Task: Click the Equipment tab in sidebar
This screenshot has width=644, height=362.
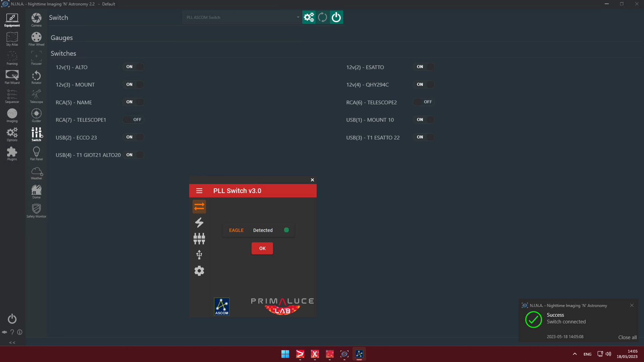Action: coord(12,19)
